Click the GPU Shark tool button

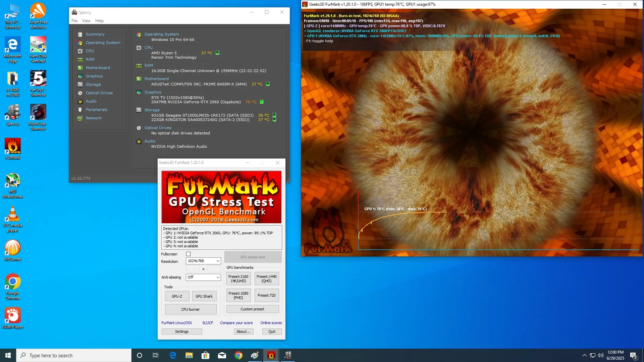tap(204, 296)
